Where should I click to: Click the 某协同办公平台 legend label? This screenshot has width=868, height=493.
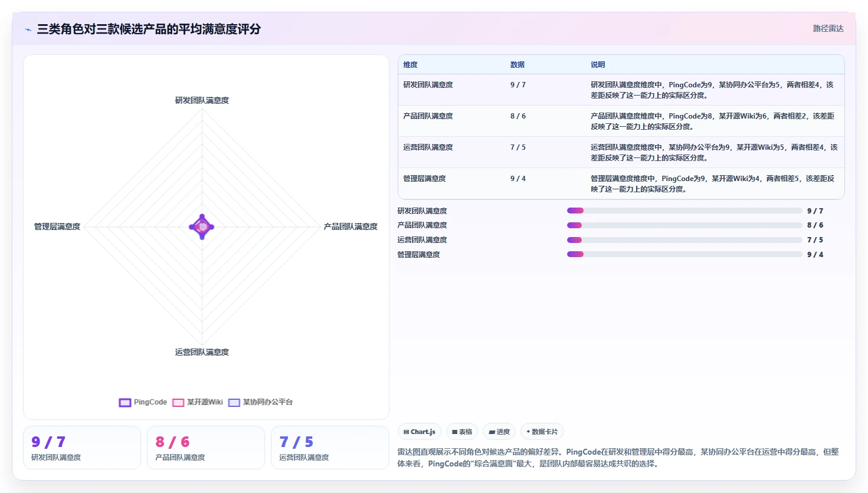click(x=268, y=402)
